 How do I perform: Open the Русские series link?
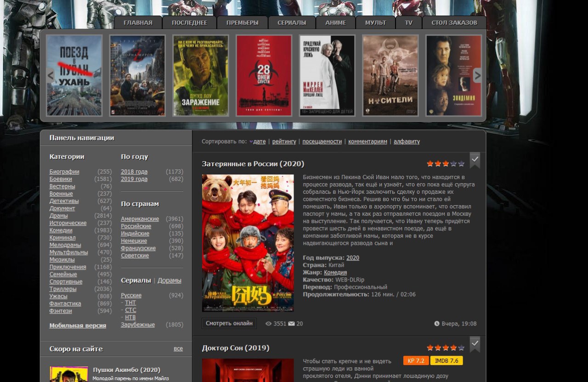click(131, 296)
